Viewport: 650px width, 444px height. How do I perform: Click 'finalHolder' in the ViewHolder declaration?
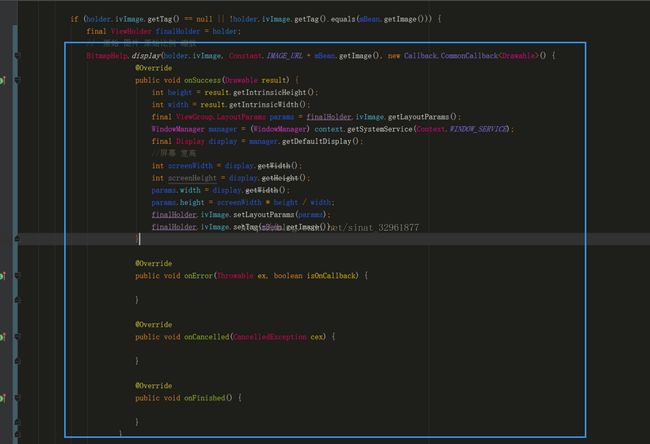coord(178,31)
